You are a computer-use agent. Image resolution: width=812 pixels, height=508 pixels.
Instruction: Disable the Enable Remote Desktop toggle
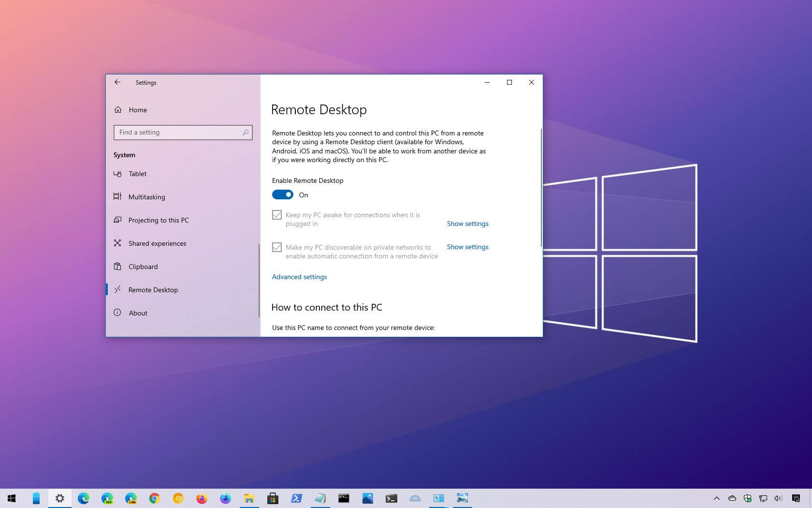coord(283,194)
